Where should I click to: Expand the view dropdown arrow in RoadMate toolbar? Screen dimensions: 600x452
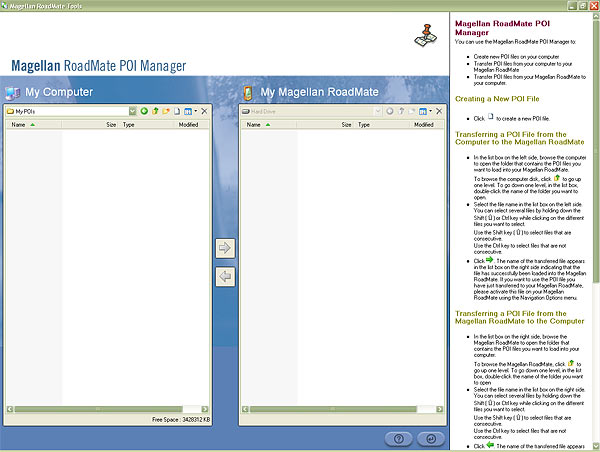(x=430, y=111)
